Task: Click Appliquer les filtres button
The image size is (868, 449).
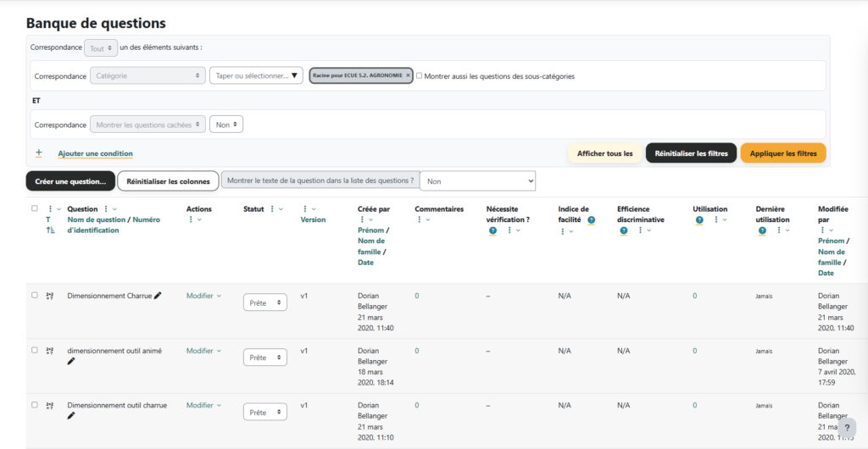Action: click(783, 153)
